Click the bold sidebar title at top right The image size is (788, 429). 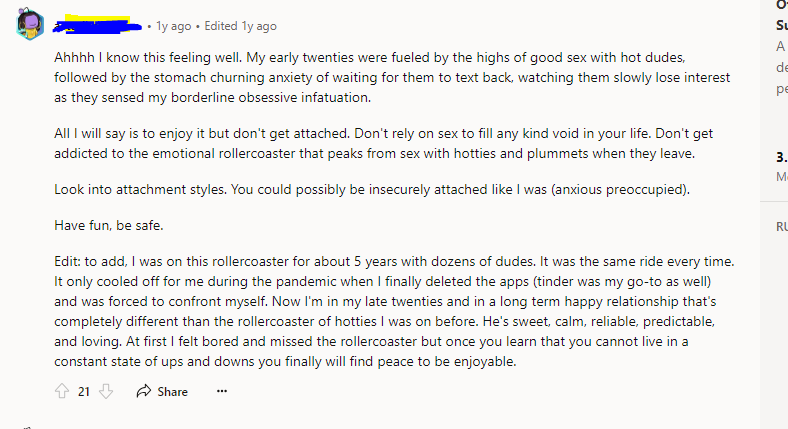coord(781,16)
